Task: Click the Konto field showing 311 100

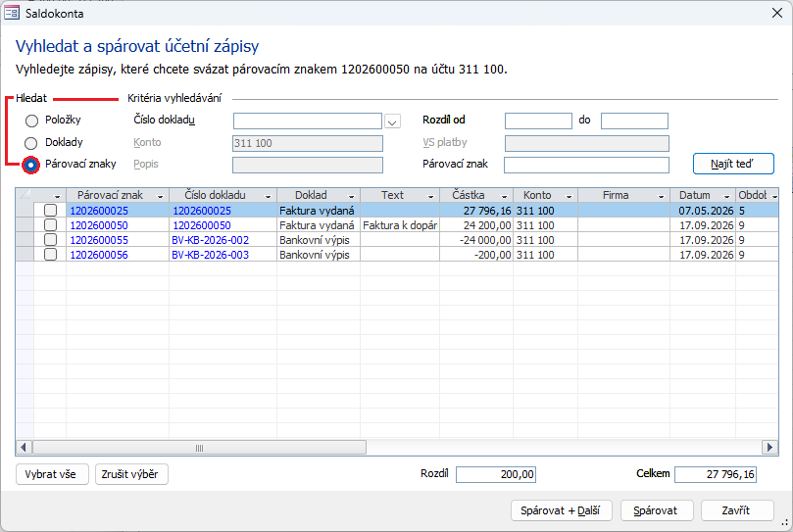Action: point(308,143)
